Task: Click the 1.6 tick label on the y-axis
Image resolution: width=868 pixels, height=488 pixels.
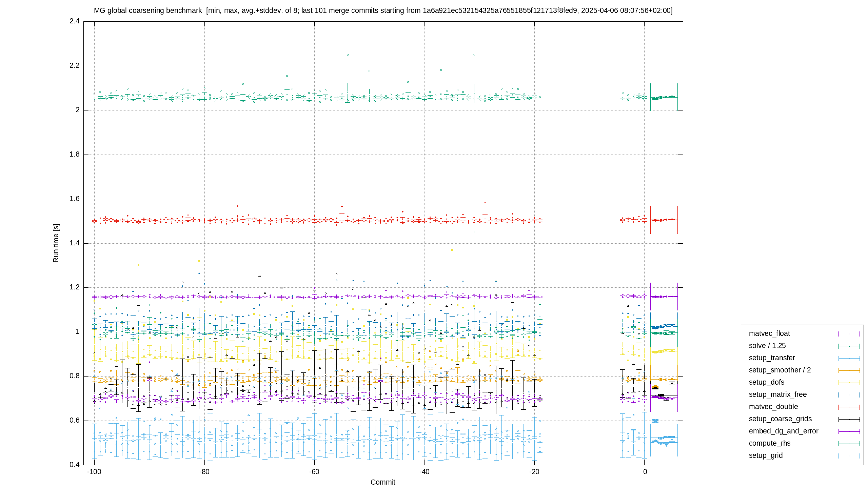Action: pos(75,199)
